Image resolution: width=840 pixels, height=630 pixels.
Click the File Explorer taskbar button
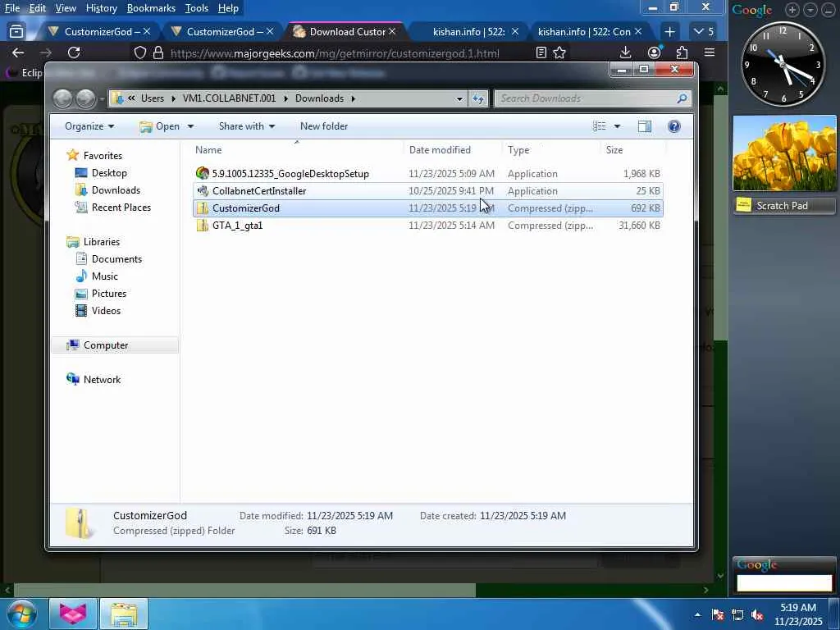[124, 614]
